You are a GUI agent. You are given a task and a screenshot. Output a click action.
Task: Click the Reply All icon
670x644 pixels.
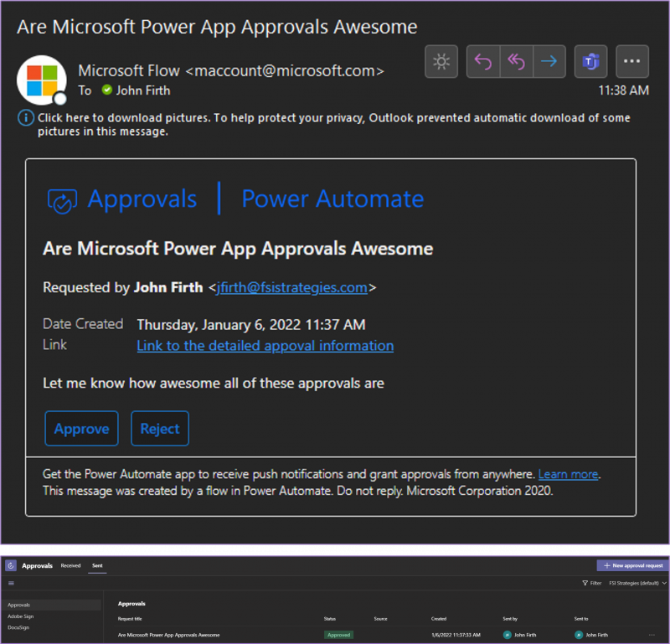point(516,61)
